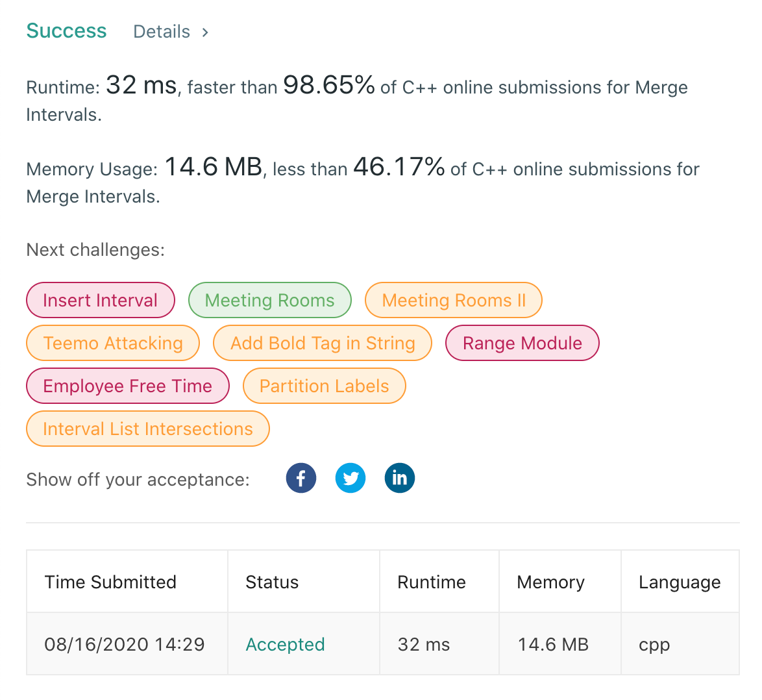Open Interval List Intersections problem
The height and width of the screenshot is (700, 762).
[x=148, y=429]
